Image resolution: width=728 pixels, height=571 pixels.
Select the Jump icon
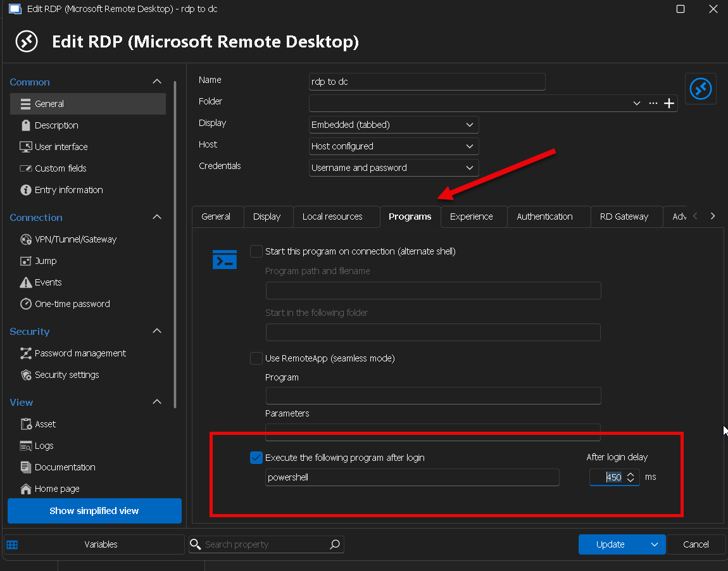(25, 261)
